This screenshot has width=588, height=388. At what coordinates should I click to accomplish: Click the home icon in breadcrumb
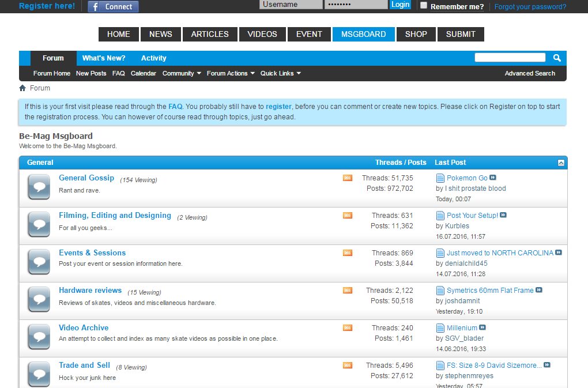click(22, 88)
